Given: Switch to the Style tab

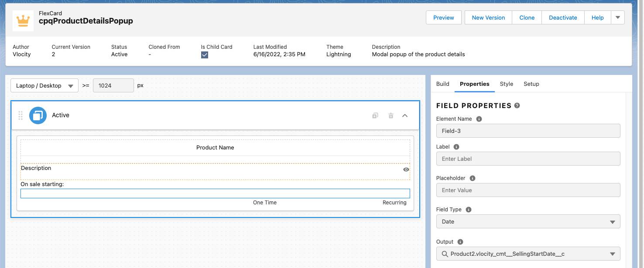Looking at the screenshot, I should click(506, 84).
